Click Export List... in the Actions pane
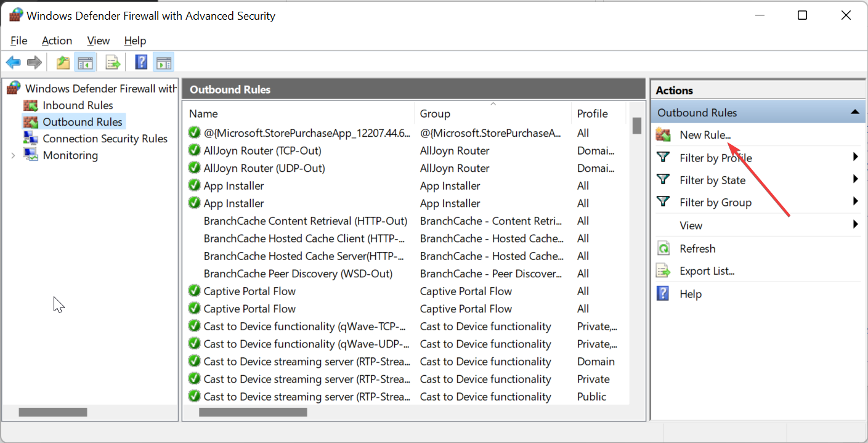 [x=707, y=270]
